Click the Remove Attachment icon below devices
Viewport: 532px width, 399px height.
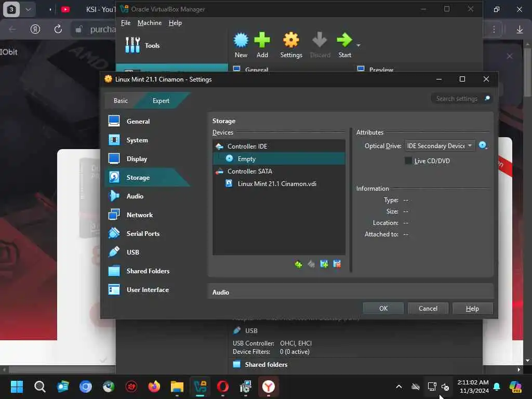click(x=337, y=264)
